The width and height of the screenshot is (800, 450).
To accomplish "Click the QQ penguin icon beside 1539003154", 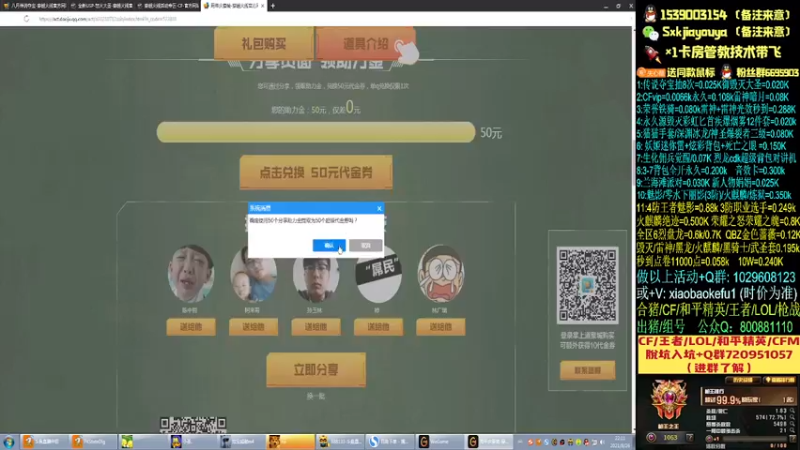I will click(x=650, y=13).
